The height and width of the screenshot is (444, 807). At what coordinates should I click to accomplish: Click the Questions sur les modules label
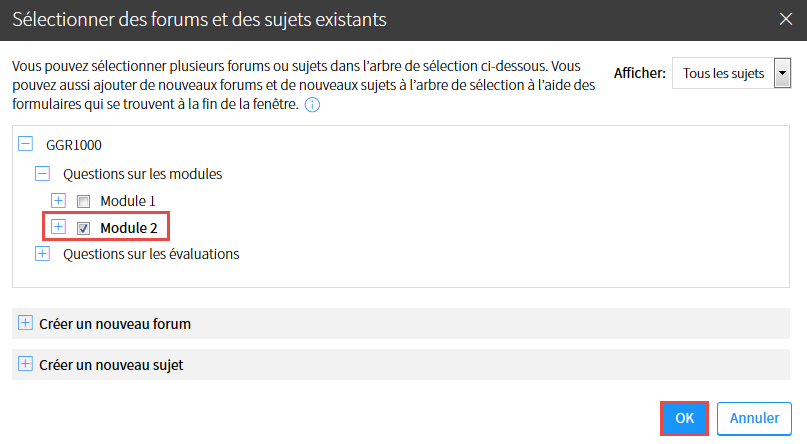142,173
